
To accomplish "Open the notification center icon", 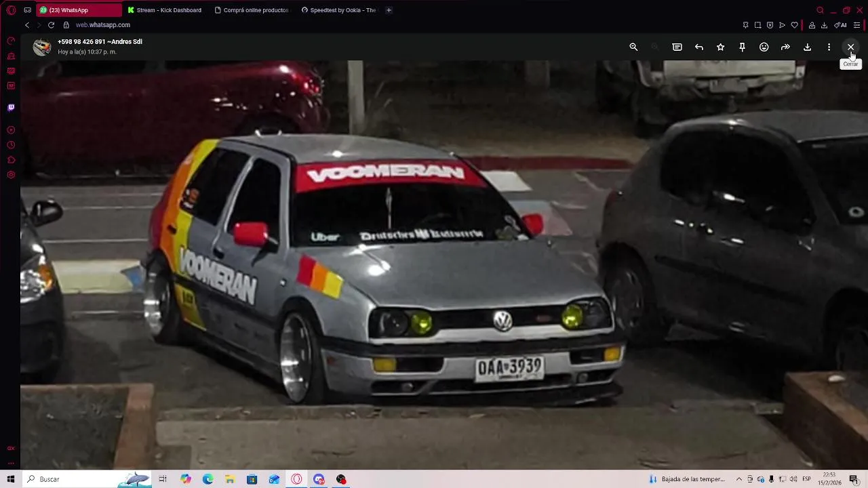I will [854, 479].
